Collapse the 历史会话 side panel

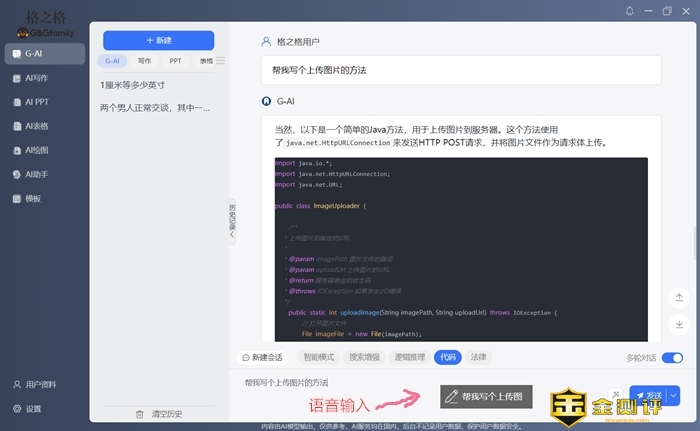232,218
